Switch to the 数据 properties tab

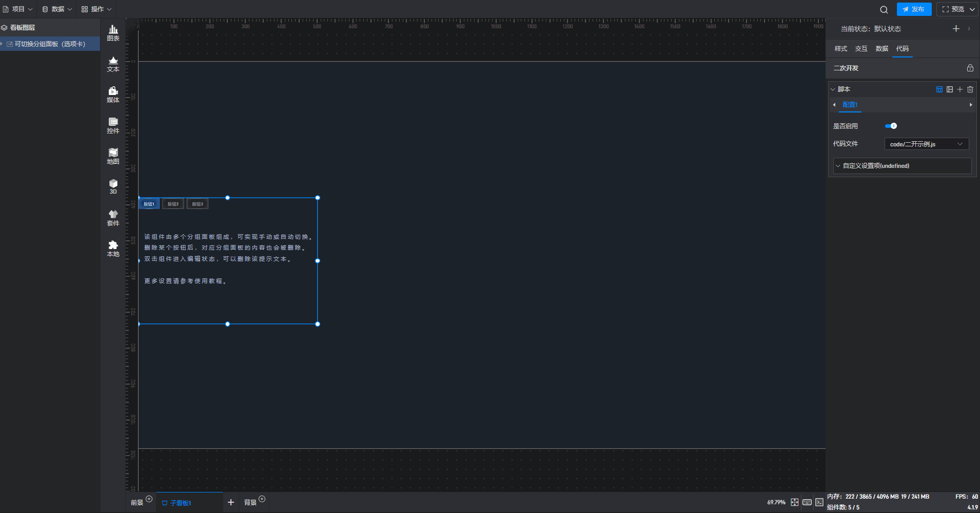coord(882,49)
